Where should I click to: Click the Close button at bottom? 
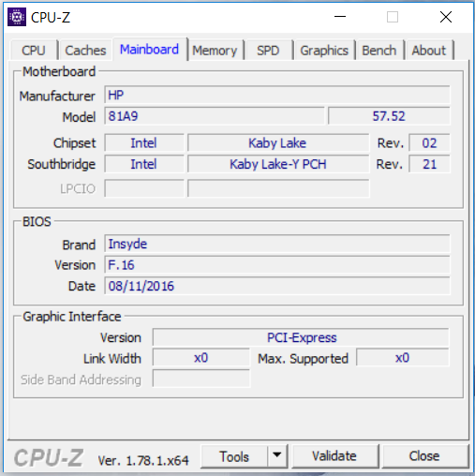[x=424, y=456]
